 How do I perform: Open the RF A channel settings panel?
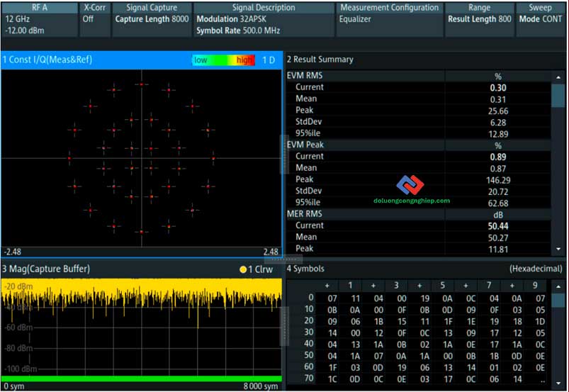(x=39, y=19)
